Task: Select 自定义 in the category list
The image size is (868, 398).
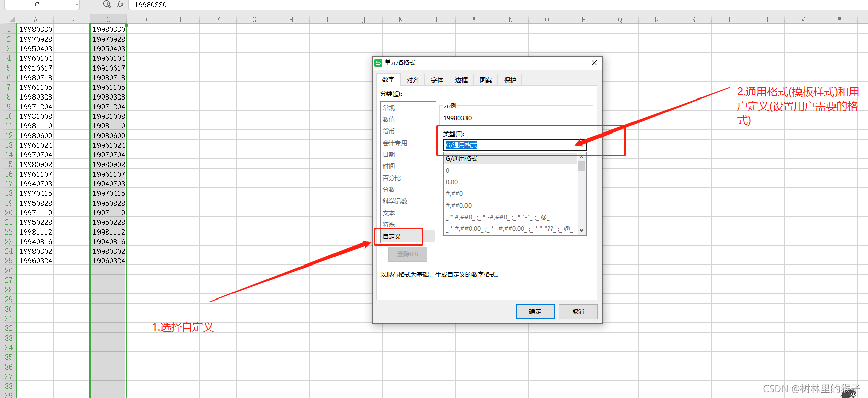Action: [x=408, y=236]
